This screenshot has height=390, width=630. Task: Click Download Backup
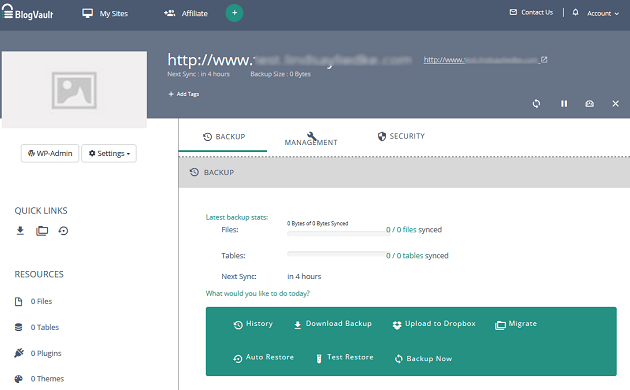coord(333,324)
